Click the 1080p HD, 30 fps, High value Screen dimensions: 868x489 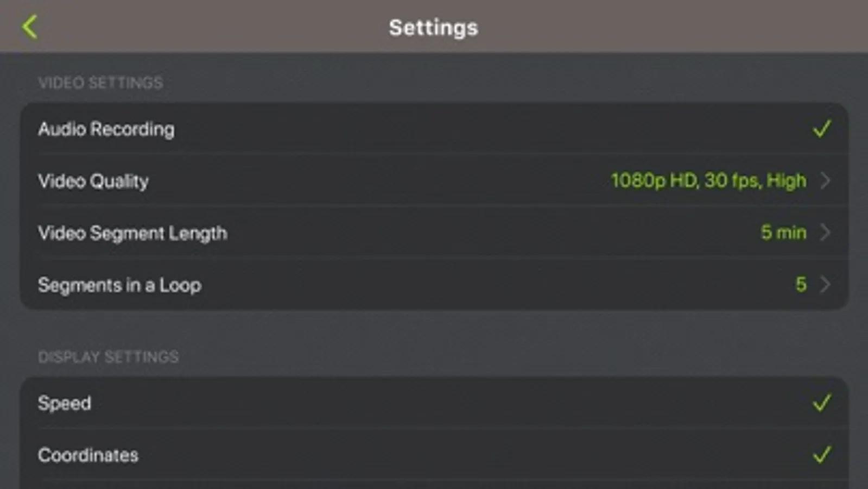(708, 180)
